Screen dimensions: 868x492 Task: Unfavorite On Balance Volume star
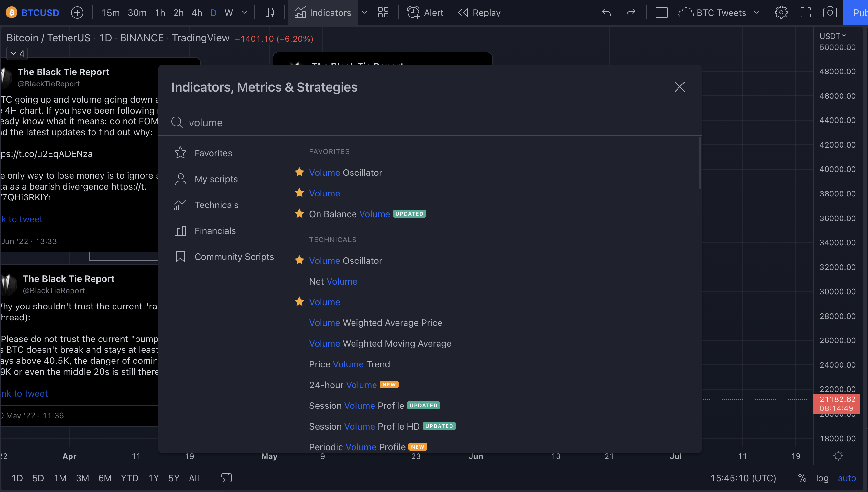click(x=299, y=214)
